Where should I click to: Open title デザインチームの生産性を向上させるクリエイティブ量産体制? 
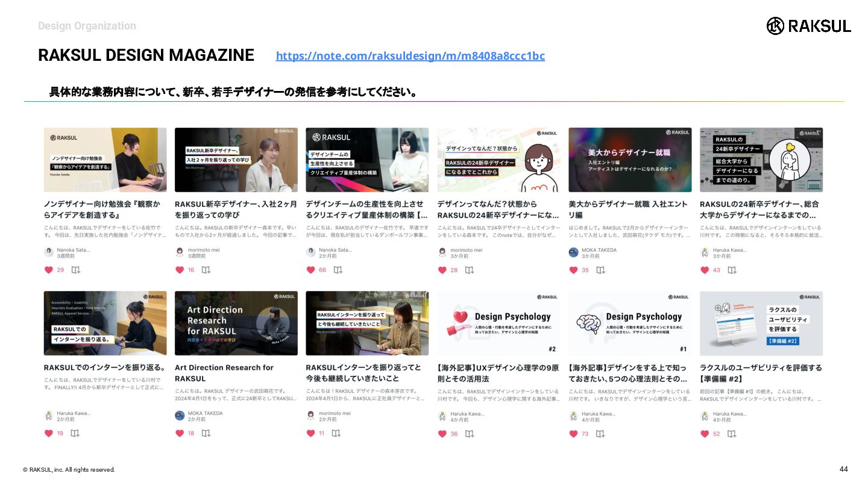point(366,210)
